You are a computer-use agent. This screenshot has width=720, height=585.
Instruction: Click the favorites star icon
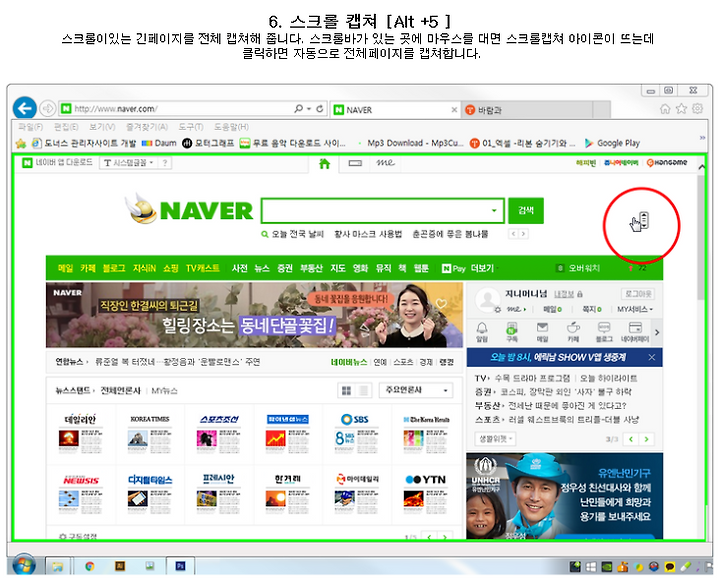pos(681,109)
